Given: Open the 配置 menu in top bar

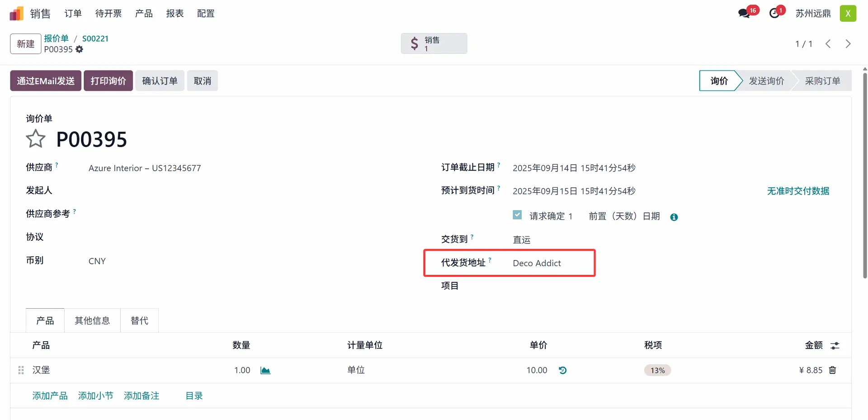Looking at the screenshot, I should click(x=206, y=14).
